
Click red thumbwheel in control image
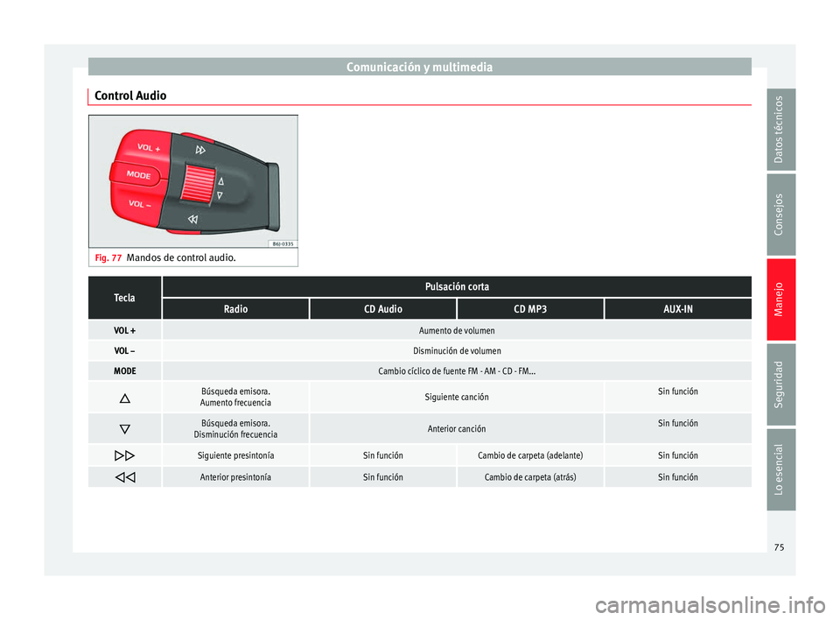coord(197,184)
